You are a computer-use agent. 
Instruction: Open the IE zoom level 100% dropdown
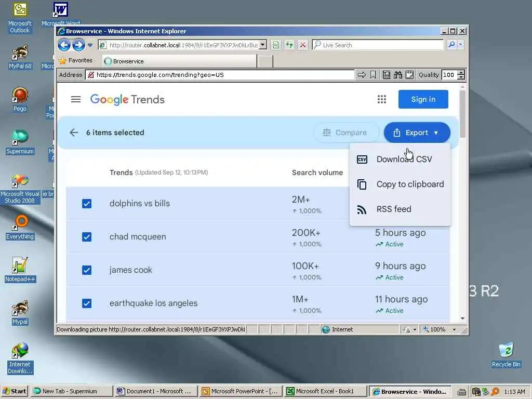point(454,329)
